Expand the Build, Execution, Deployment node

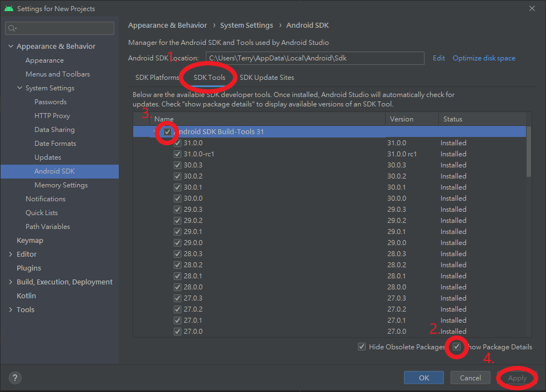click(x=11, y=282)
